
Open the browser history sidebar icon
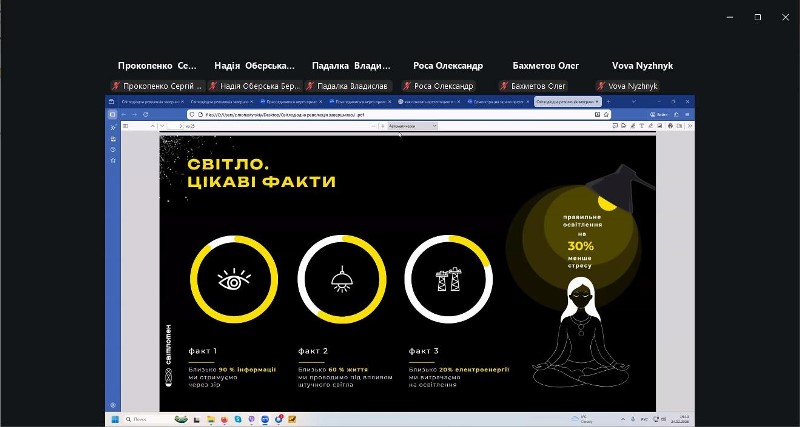coord(112,149)
